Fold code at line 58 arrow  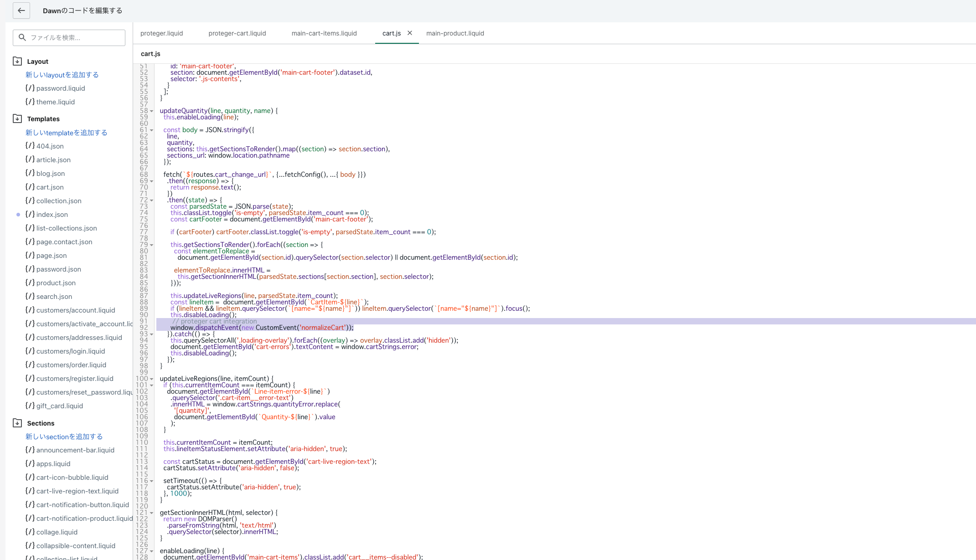pos(152,111)
